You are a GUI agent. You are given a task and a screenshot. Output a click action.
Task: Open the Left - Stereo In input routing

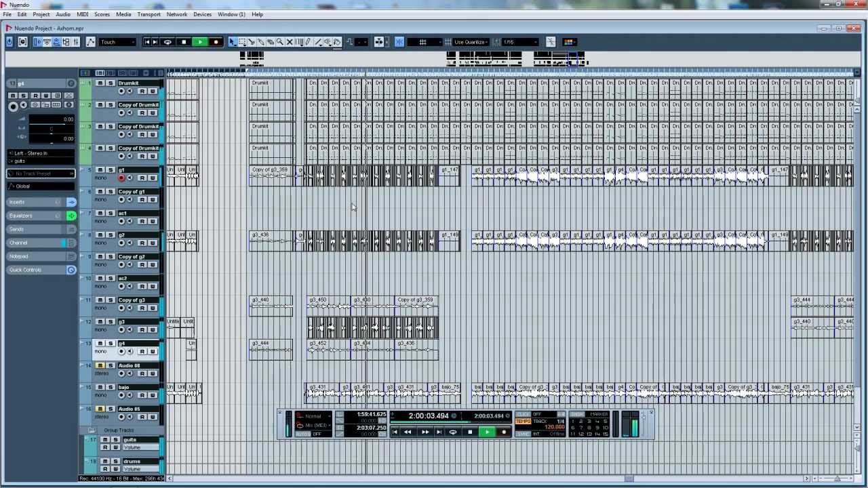click(x=41, y=153)
